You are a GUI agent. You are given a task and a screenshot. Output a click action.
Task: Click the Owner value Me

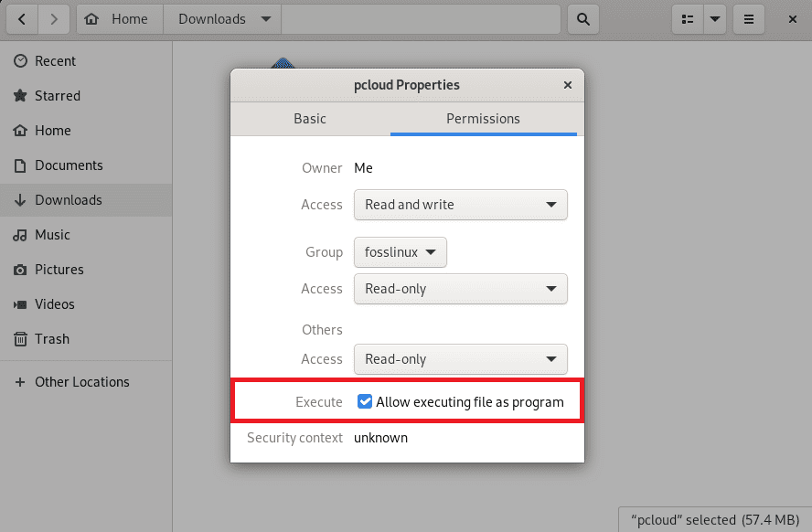(x=363, y=167)
